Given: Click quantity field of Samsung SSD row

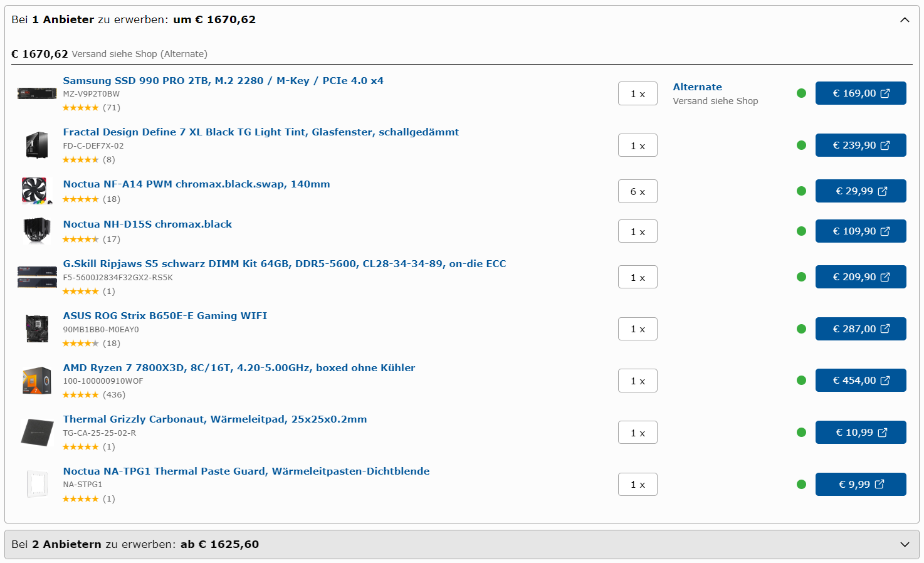Looking at the screenshot, I should [x=638, y=93].
